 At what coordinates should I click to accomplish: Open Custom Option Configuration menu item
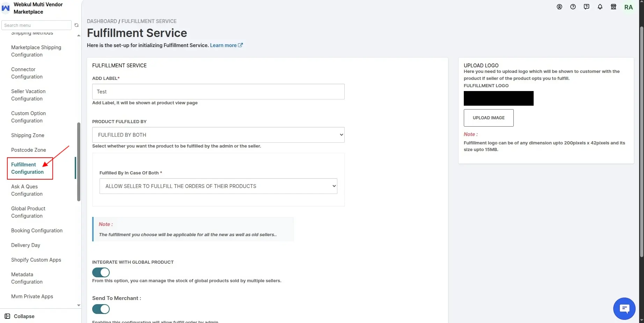pos(28,117)
